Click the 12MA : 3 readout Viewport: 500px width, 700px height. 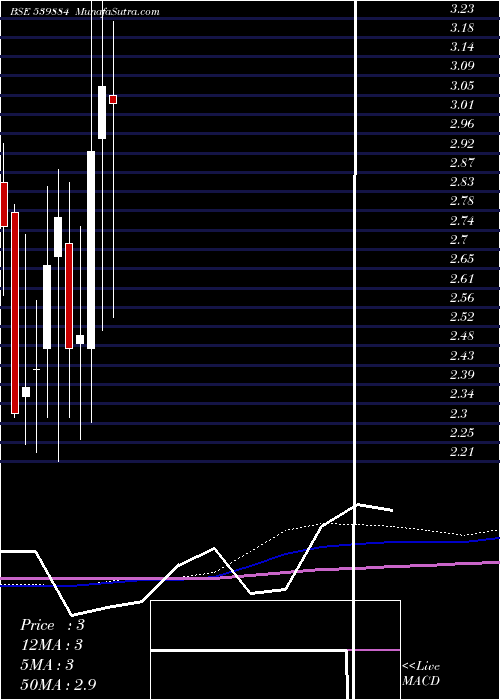(51, 645)
